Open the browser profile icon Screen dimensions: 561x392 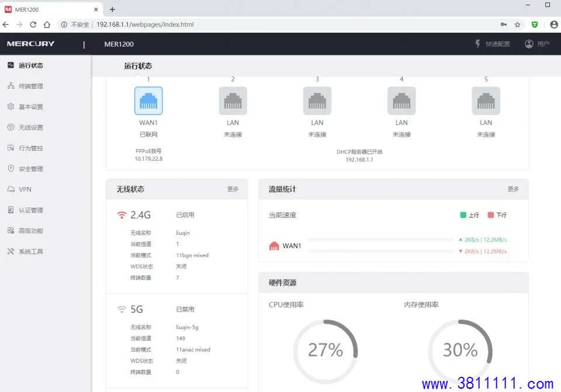[554, 25]
